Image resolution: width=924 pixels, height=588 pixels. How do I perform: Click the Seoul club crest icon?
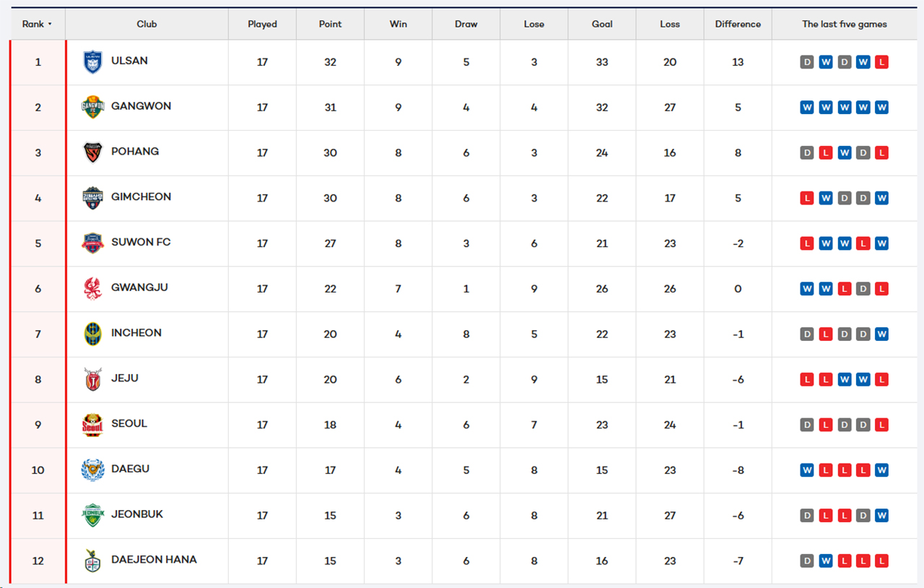[x=93, y=425]
